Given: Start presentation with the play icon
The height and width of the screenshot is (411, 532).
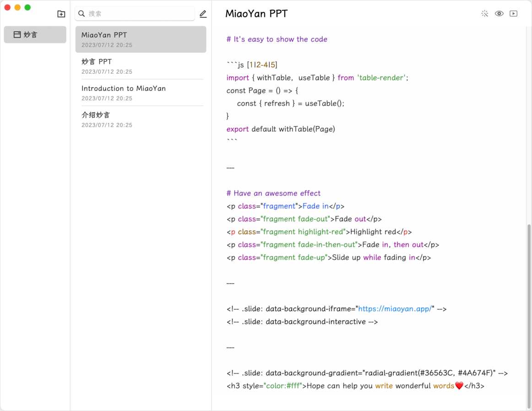Looking at the screenshot, I should (513, 14).
